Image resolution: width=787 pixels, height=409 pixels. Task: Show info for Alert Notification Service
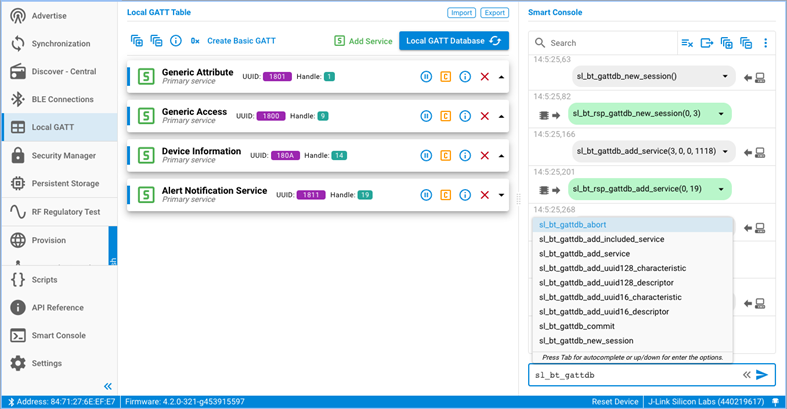(465, 195)
